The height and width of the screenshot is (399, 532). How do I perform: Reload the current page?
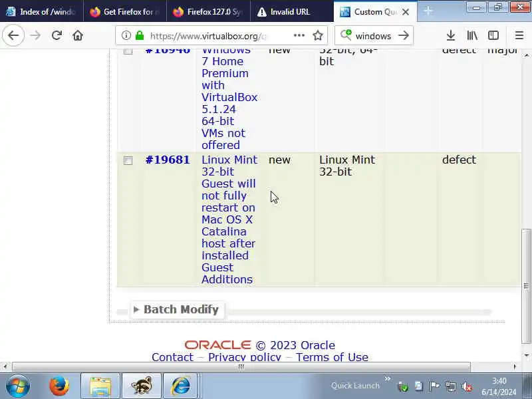coord(57,35)
